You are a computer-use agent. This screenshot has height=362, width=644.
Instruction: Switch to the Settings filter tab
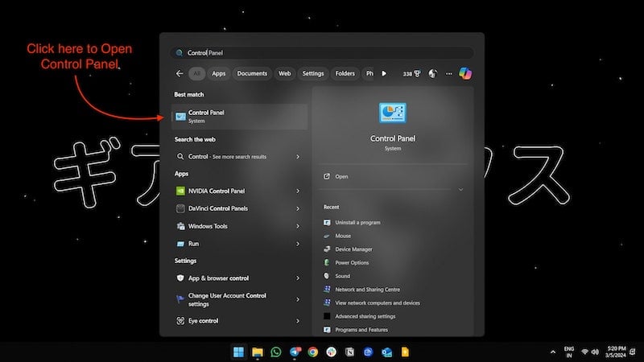[x=313, y=73]
